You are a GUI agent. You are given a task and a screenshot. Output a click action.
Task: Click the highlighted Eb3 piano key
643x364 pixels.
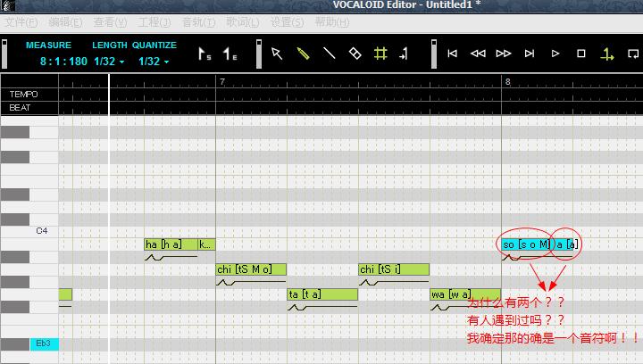44,343
